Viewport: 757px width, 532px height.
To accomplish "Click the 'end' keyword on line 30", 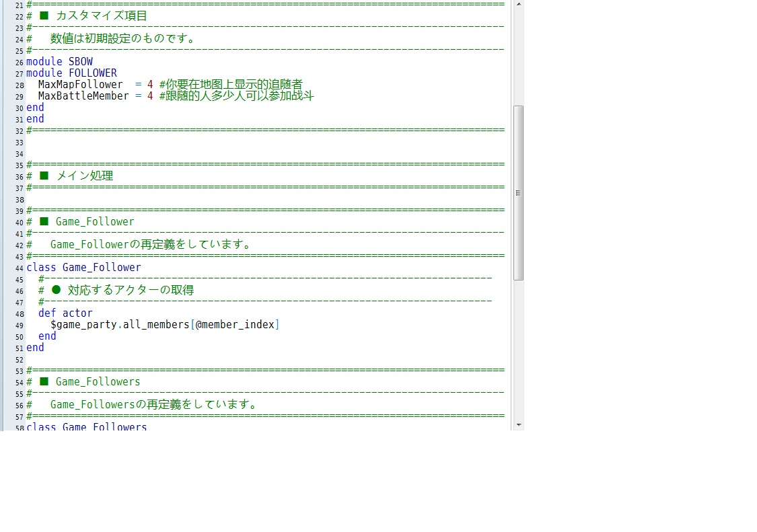I will 35,108.
